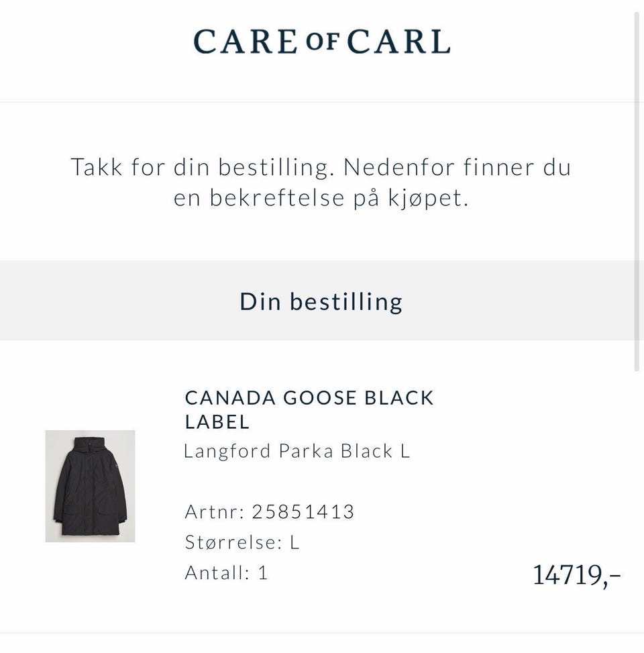Click the word "CARL" in the header logo

pos(398,42)
